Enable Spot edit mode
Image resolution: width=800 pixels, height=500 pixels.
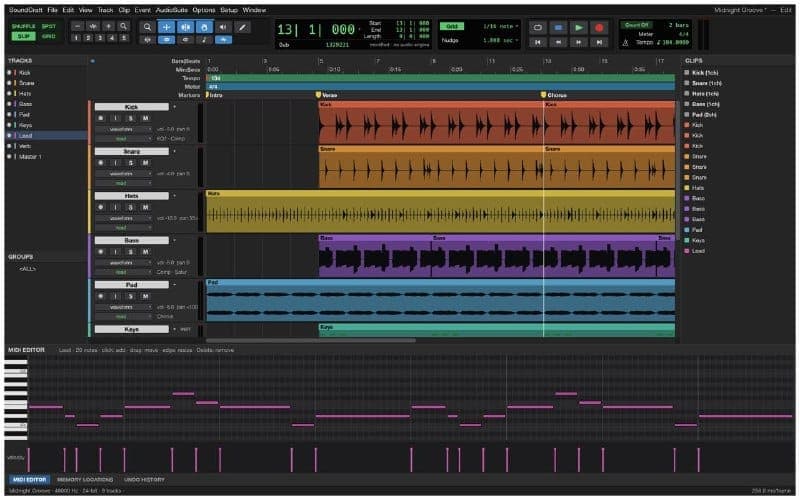click(x=49, y=26)
